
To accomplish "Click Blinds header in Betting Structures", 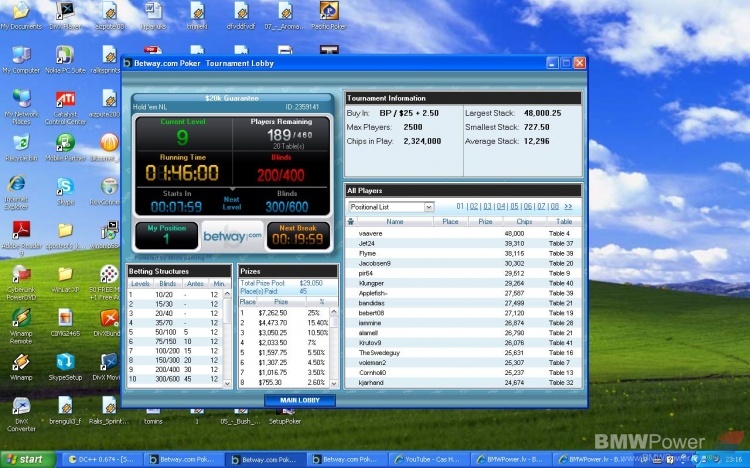I will 167,284.
